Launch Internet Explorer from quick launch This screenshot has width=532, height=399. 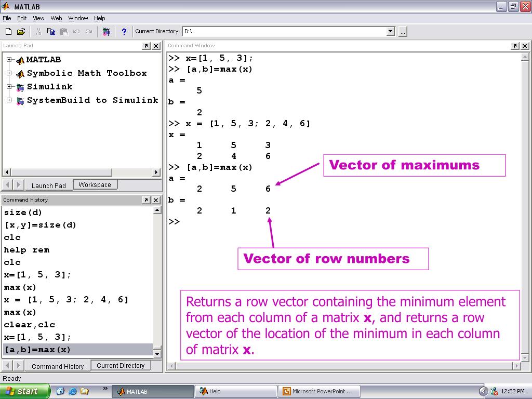[72, 392]
